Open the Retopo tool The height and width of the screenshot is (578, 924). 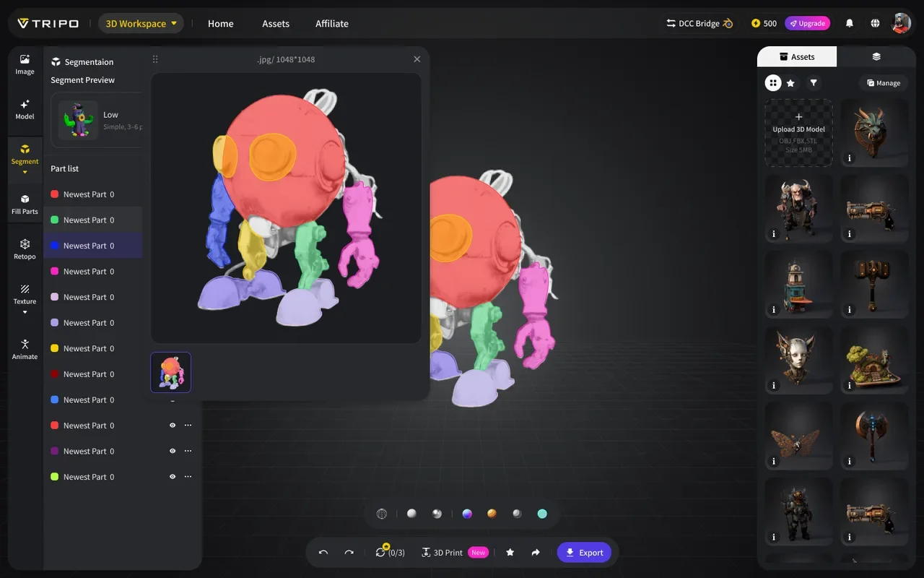click(25, 249)
